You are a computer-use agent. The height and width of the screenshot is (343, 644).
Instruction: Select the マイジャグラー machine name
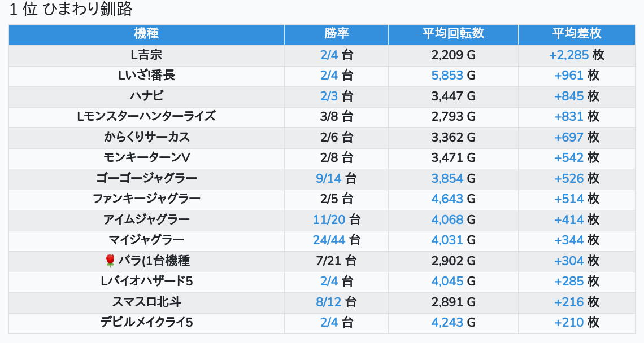coord(147,240)
